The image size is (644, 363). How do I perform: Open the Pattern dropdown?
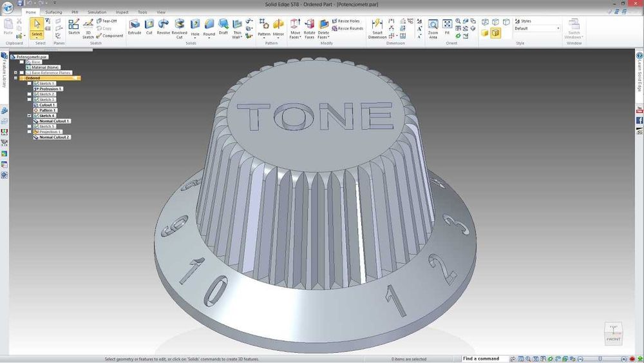264,38
